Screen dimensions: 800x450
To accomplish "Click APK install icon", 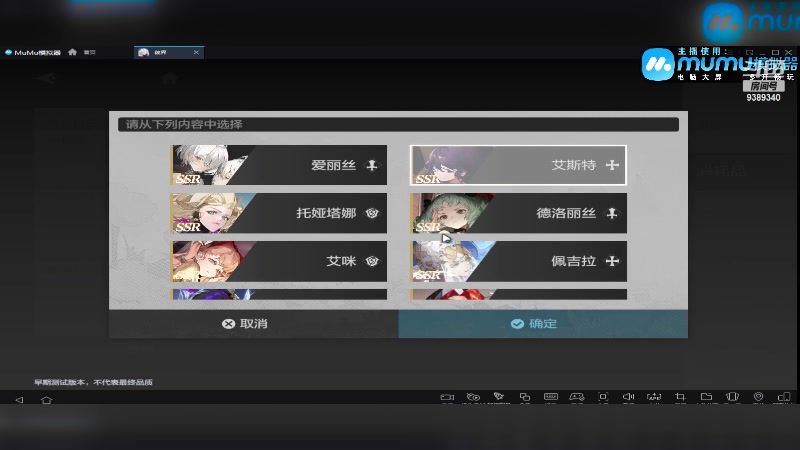I will 654,396.
